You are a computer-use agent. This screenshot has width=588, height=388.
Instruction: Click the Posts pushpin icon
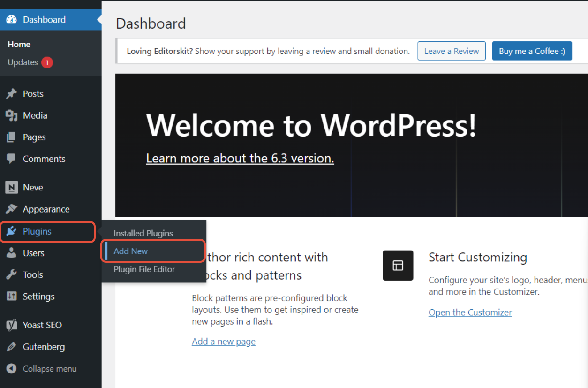click(11, 94)
